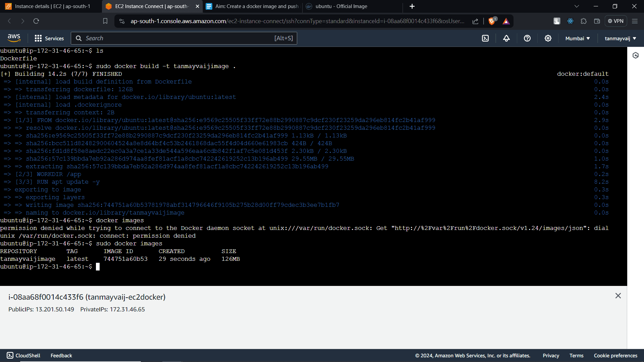644x362 pixels.
Task: Open the tab search chevron
Action: click(576, 6)
